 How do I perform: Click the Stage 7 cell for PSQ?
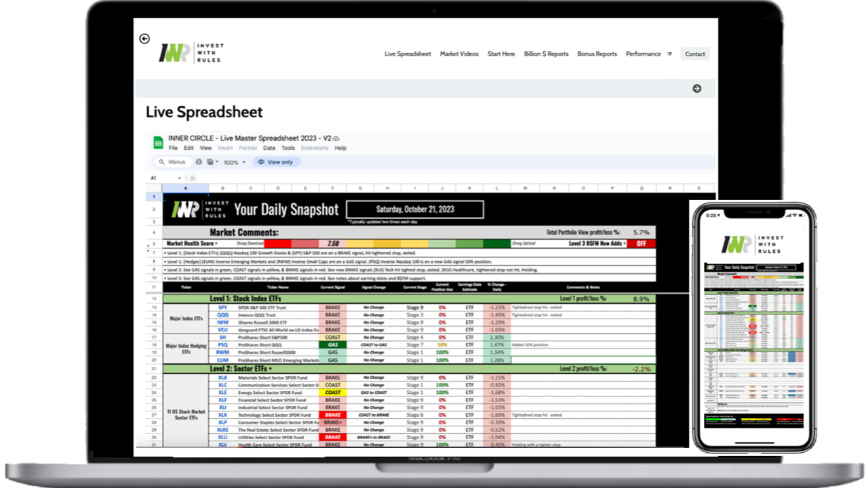[414, 345]
